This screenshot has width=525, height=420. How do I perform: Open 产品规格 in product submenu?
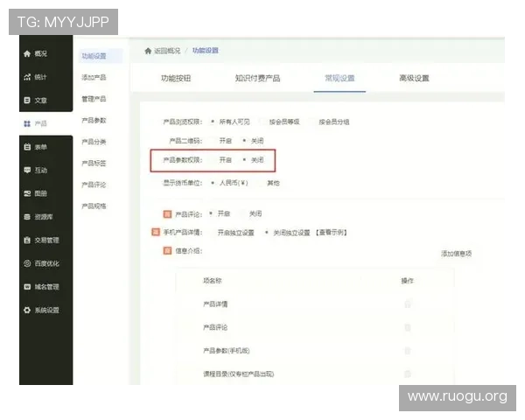94,206
